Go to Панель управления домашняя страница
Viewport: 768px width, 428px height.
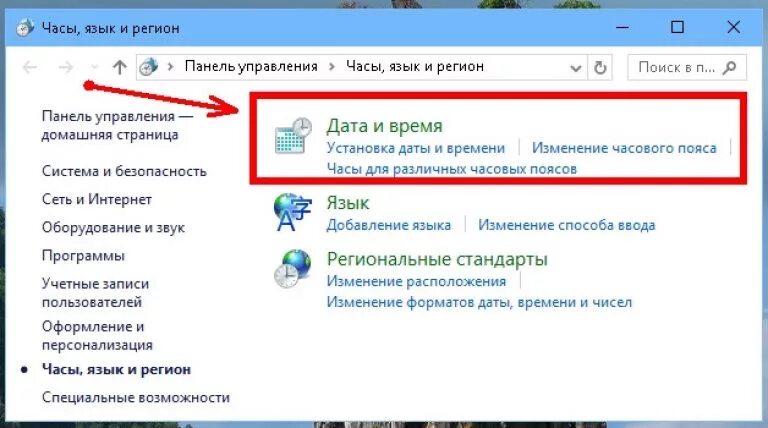click(118, 125)
